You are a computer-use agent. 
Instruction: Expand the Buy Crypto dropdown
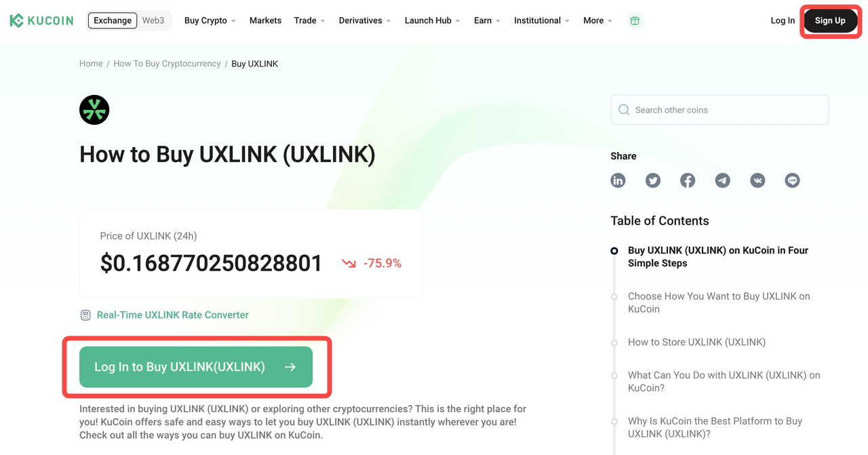(x=210, y=20)
